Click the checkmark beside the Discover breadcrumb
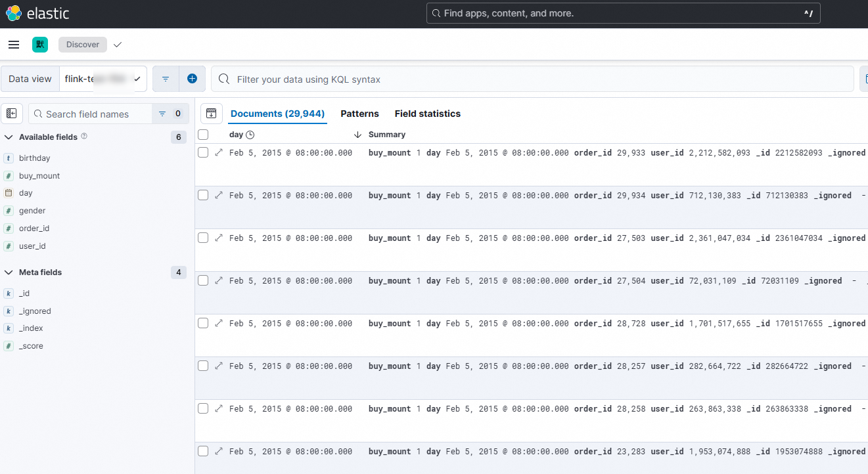Screen dimensions: 868x474 [118, 45]
